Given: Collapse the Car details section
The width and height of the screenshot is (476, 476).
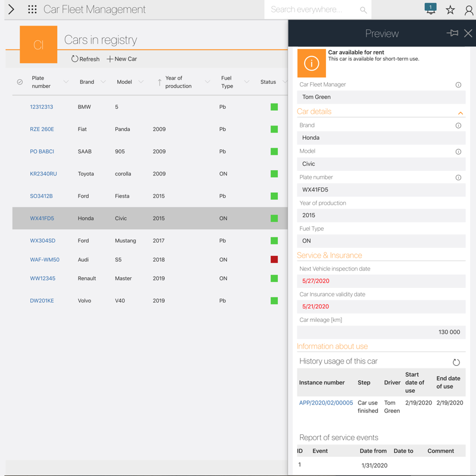Looking at the screenshot, I should 460,112.
